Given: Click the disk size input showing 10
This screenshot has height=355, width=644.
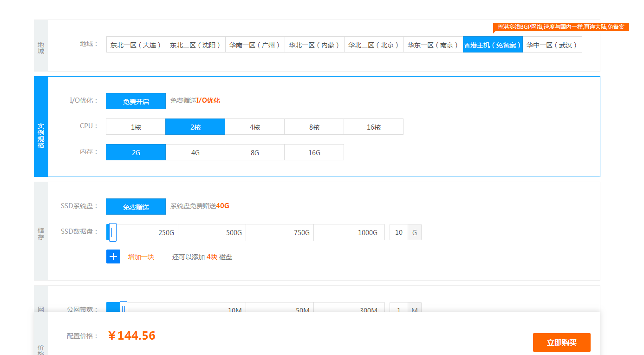Looking at the screenshot, I should coord(398,232).
